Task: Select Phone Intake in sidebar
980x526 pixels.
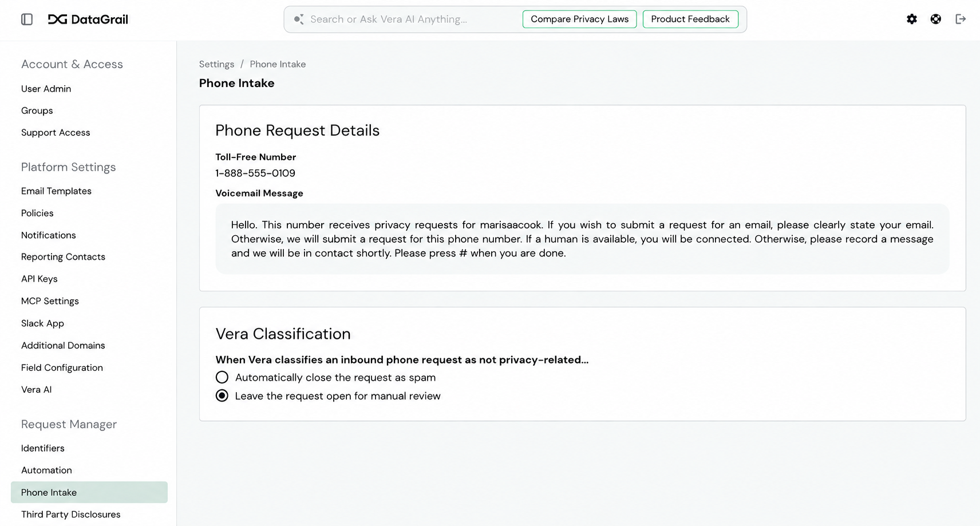Action: [89, 492]
